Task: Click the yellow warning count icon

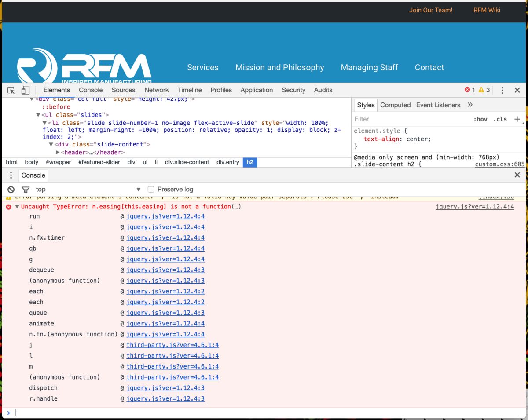Action: [x=481, y=90]
